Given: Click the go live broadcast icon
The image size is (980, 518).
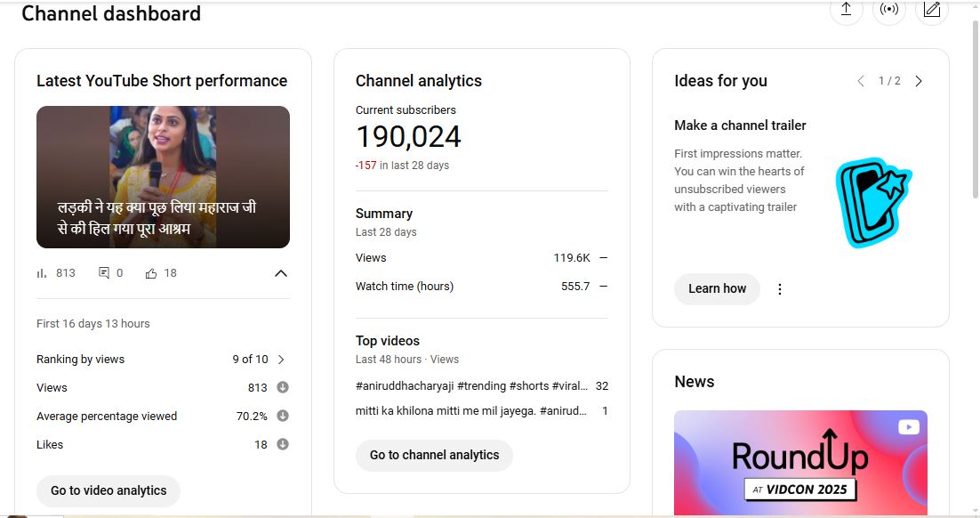Looking at the screenshot, I should click(x=888, y=10).
